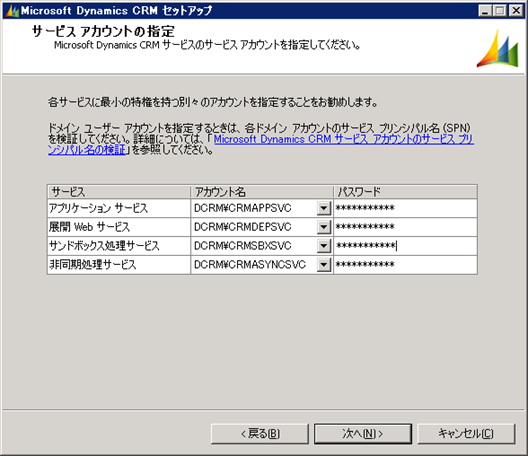Viewport: 528px width, 456px height.
Task: Expand the 展開 Web サービス account dropdown
Action: click(324, 227)
